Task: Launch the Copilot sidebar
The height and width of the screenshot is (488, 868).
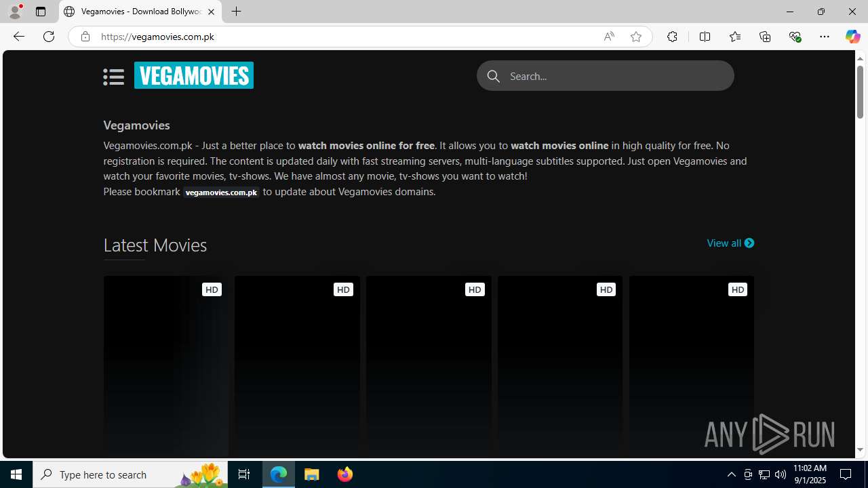Action: point(852,37)
